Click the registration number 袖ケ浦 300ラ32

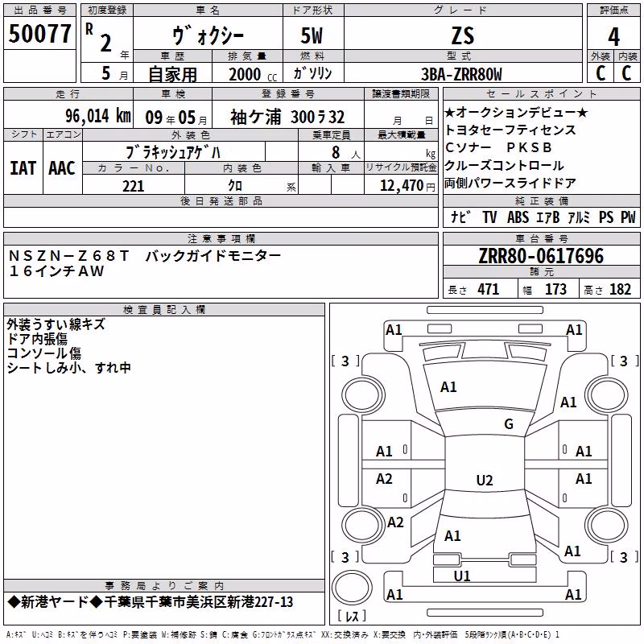287,117
